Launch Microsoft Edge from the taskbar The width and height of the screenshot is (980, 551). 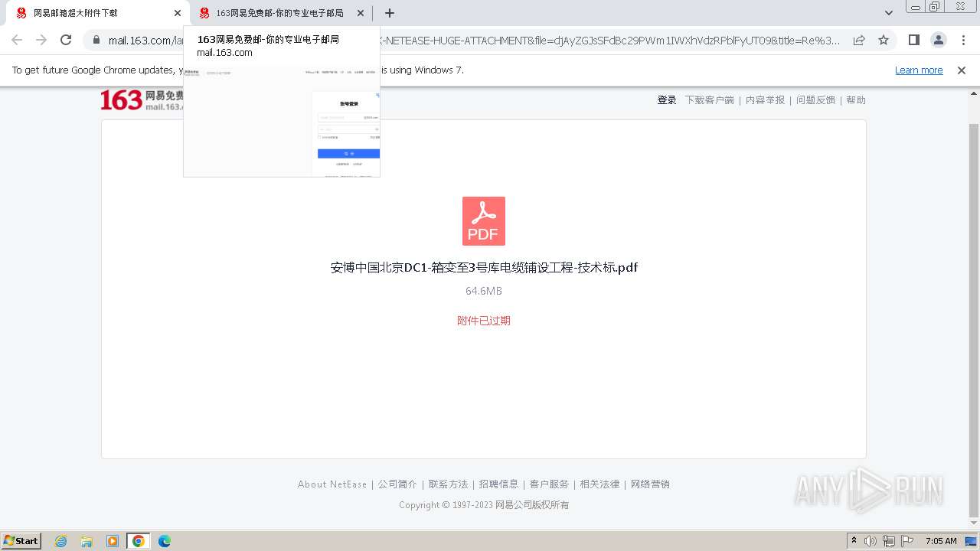(165, 541)
